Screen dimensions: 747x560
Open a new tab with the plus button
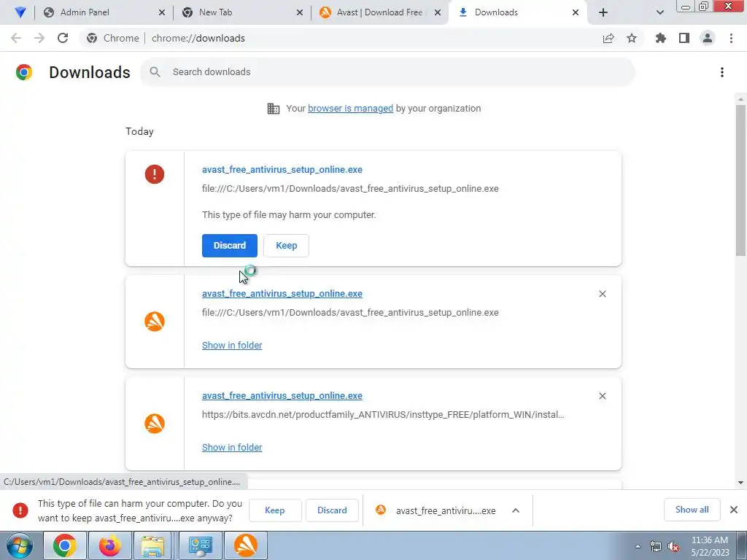(603, 12)
